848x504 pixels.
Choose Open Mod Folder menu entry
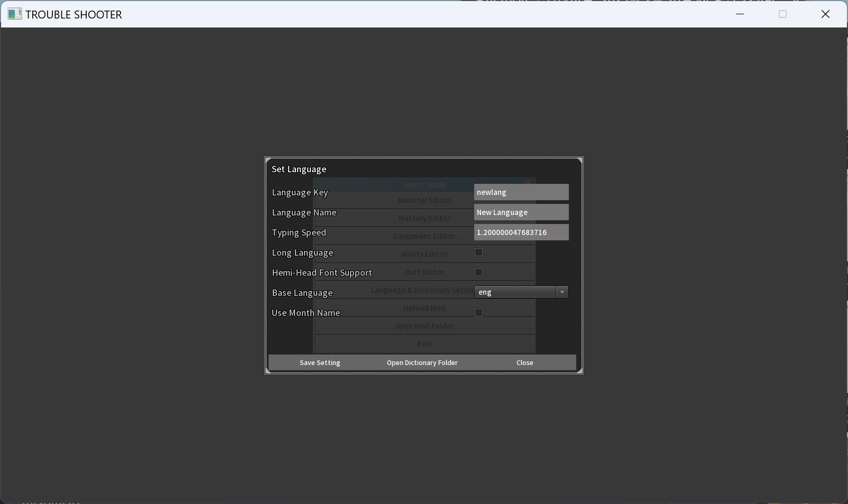[x=424, y=326]
